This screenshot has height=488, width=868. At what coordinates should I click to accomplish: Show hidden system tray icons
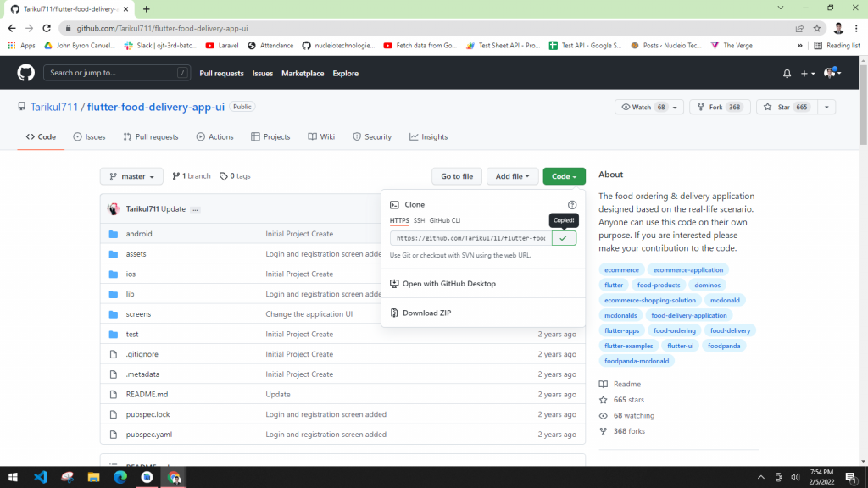761,477
